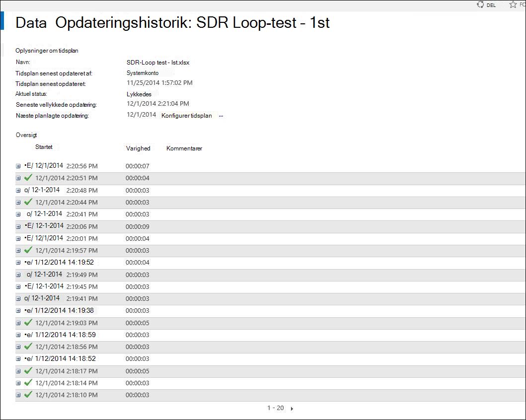Click the Varighed column header
The width and height of the screenshot is (526, 420).
(138, 148)
